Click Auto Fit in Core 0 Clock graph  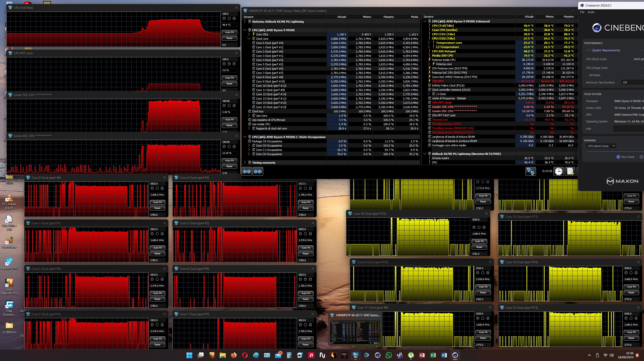[158, 202]
